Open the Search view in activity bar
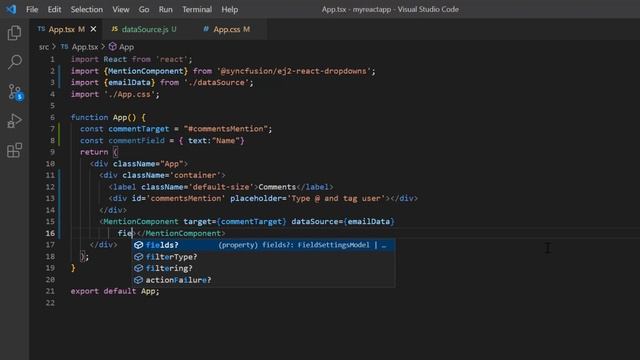 (15, 62)
